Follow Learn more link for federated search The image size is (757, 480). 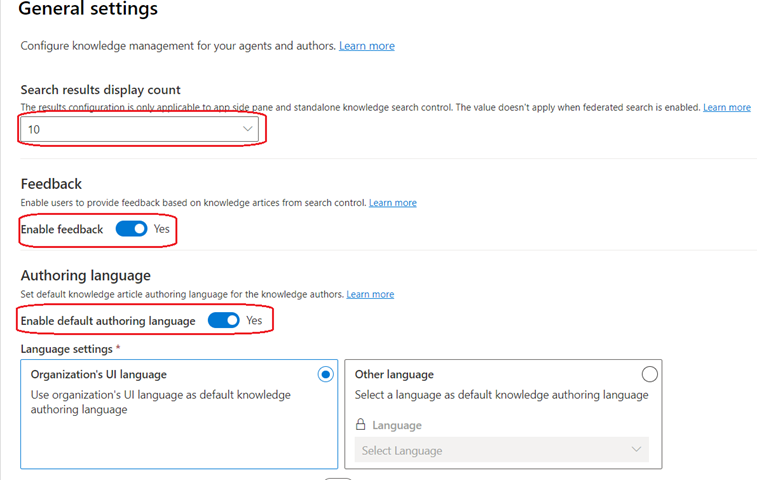tap(727, 107)
